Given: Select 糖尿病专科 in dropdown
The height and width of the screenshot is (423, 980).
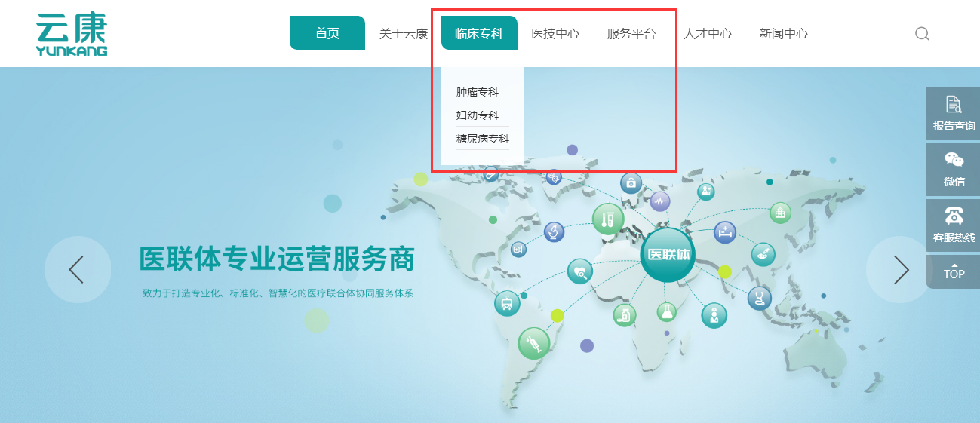Looking at the screenshot, I should pyautogui.click(x=483, y=139).
